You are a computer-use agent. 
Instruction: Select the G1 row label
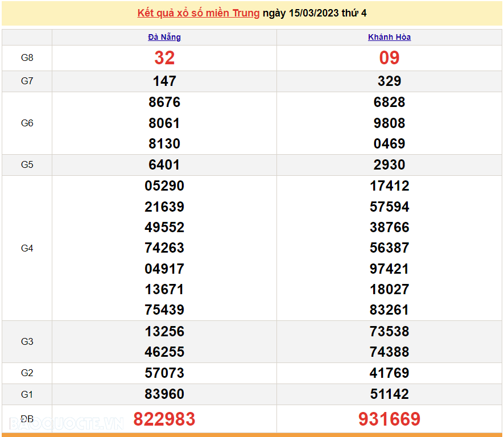click(27, 394)
